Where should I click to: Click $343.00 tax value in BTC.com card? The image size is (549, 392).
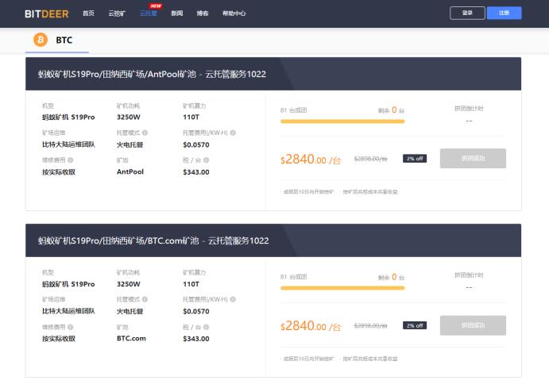point(196,339)
